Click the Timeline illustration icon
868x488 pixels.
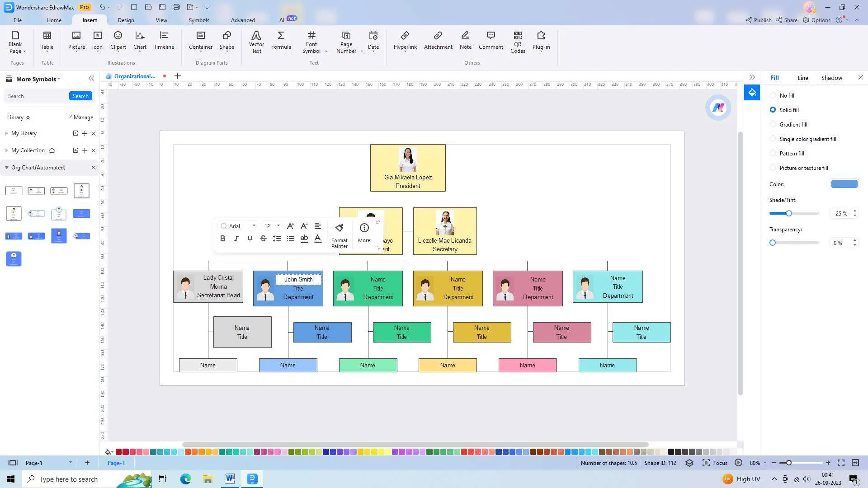coord(164,41)
